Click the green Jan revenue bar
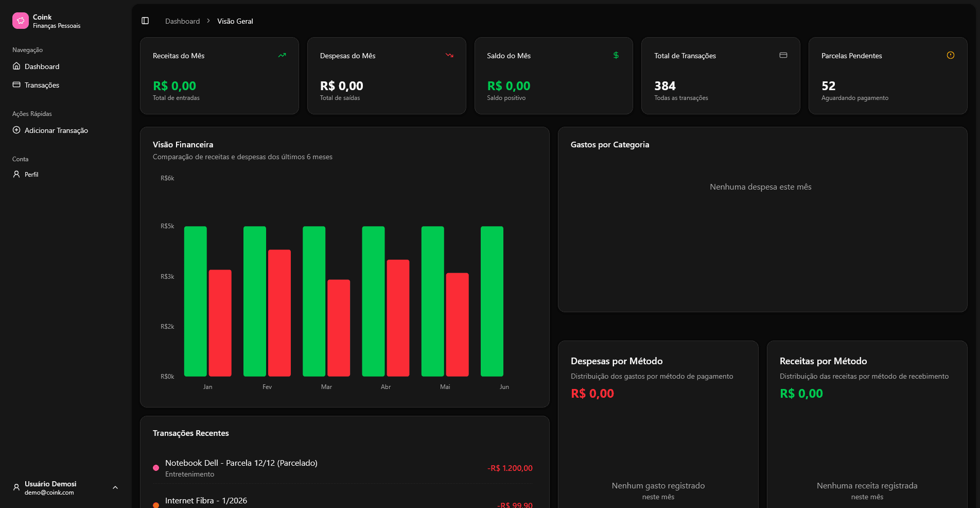The width and height of the screenshot is (980, 508). (195, 301)
